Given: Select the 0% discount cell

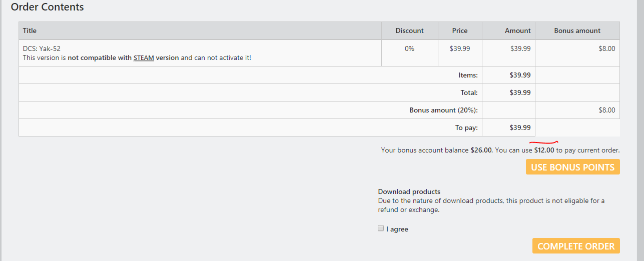Looking at the screenshot, I should point(409,48).
